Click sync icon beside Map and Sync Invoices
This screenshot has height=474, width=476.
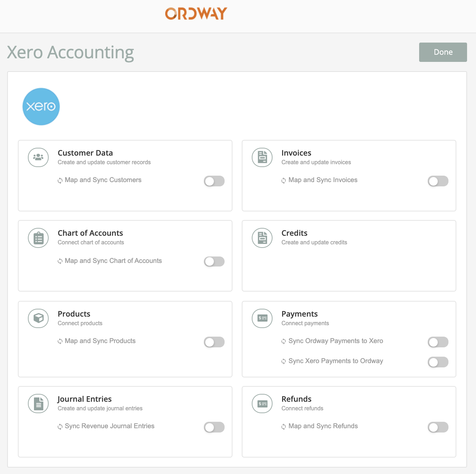(x=284, y=181)
